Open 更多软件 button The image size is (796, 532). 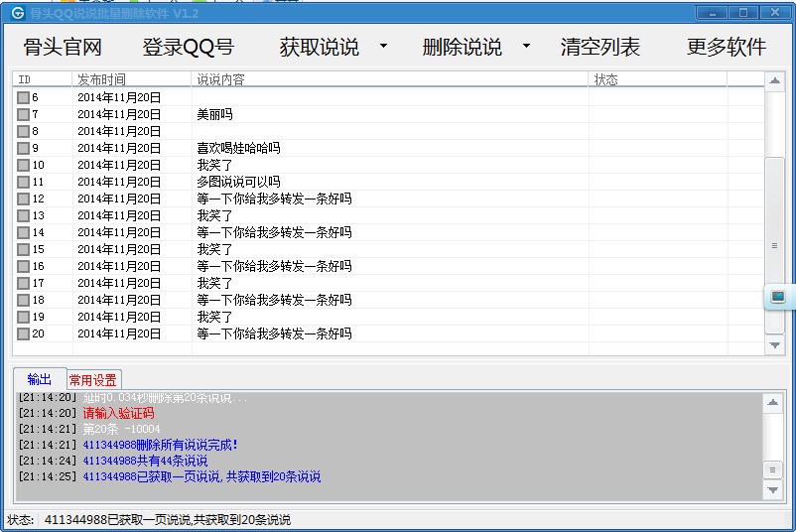(x=727, y=48)
